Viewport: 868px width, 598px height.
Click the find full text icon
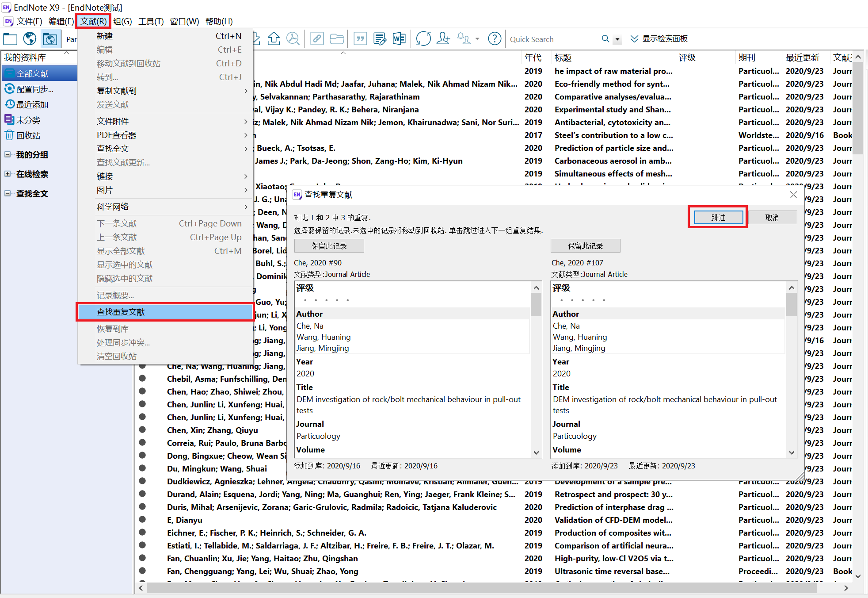coord(293,39)
